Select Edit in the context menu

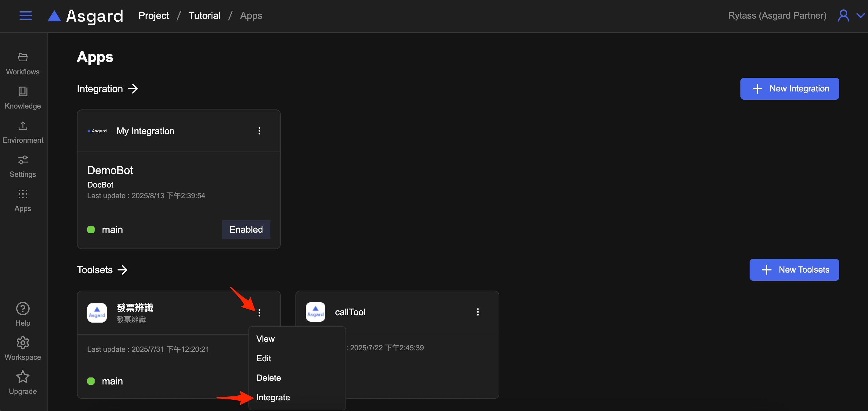[x=263, y=358]
